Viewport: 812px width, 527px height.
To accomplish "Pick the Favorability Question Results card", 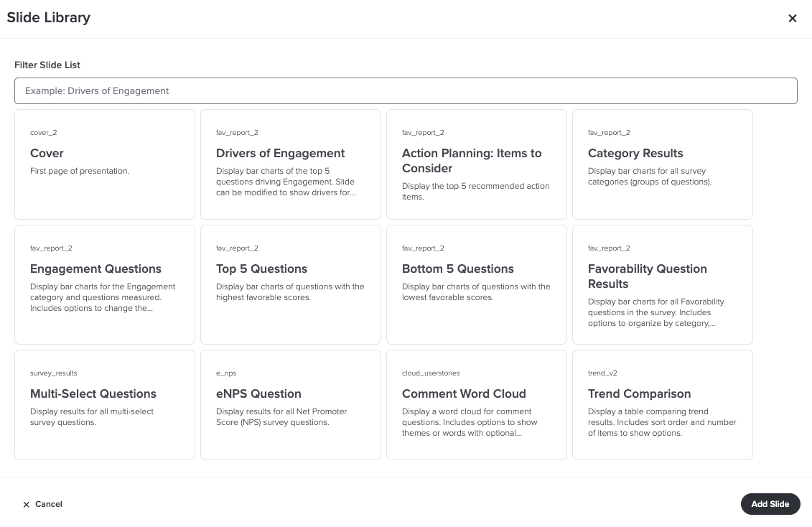I will coord(663,284).
